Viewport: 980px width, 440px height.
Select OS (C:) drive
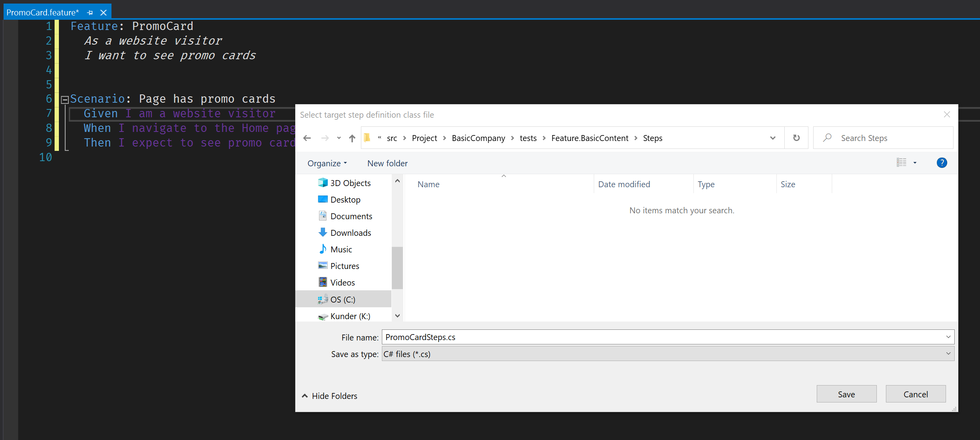pos(342,299)
